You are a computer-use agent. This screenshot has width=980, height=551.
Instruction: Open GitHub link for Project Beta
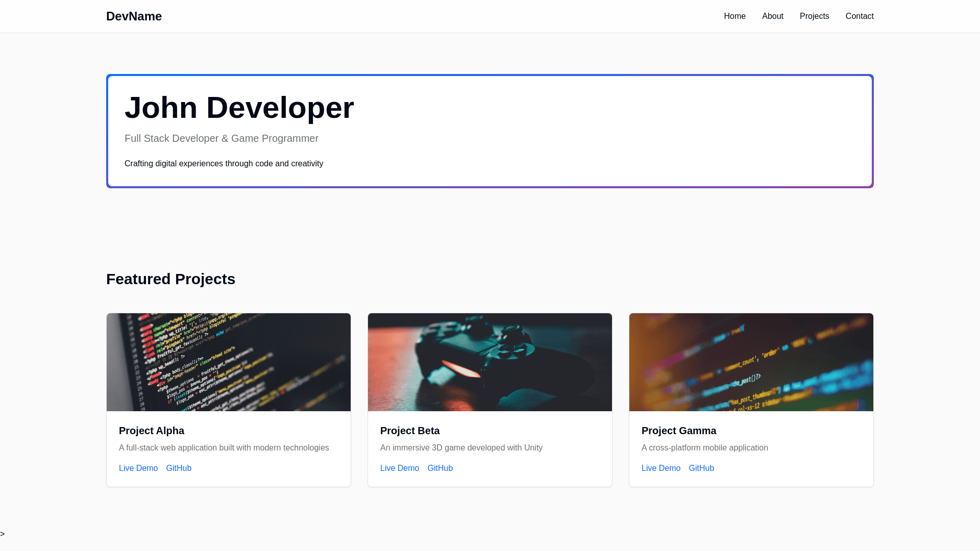[440, 468]
